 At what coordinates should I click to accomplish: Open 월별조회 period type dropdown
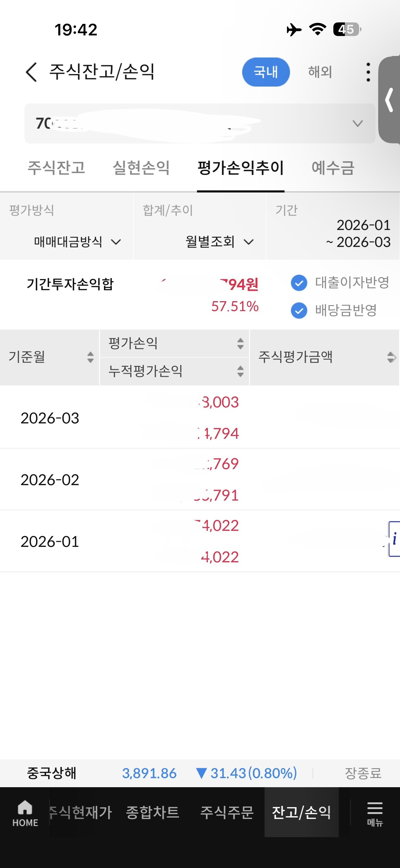pyautogui.click(x=219, y=242)
